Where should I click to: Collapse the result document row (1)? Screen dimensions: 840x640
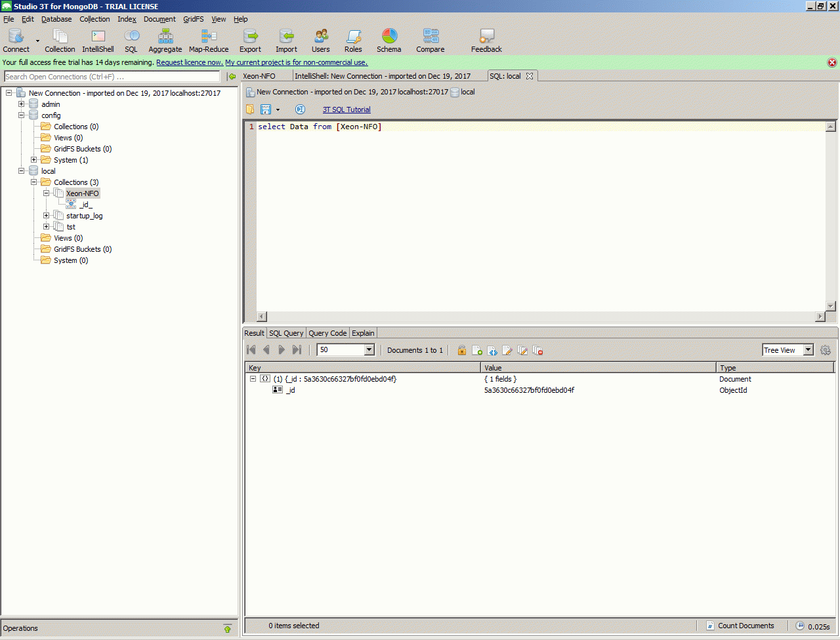click(x=253, y=379)
